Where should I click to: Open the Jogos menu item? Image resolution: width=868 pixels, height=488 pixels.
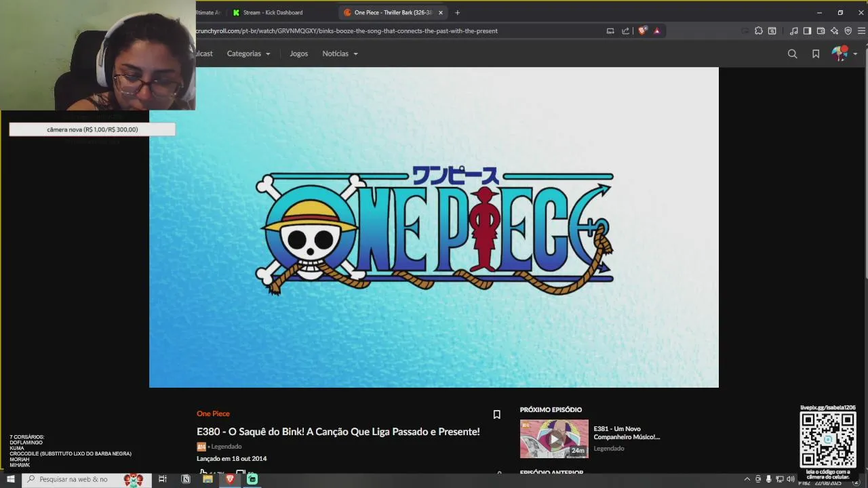[x=298, y=54]
